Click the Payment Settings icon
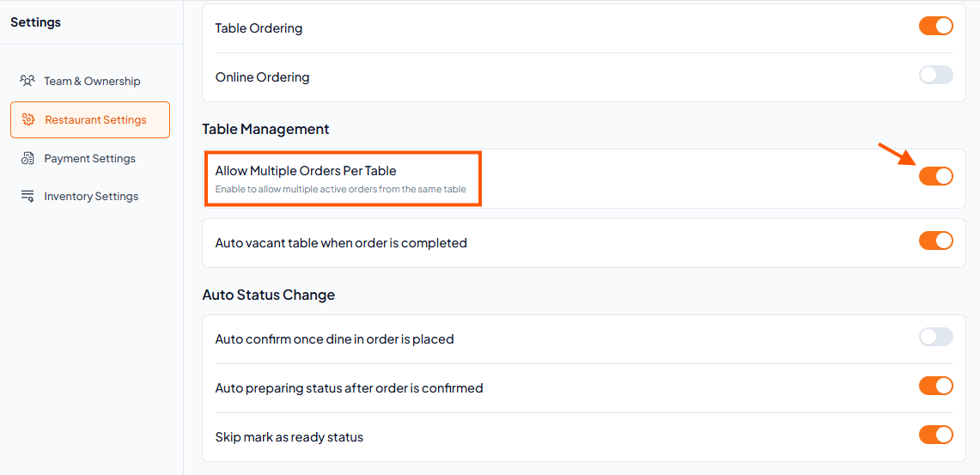Viewport: 980px width, 475px height. [x=27, y=158]
